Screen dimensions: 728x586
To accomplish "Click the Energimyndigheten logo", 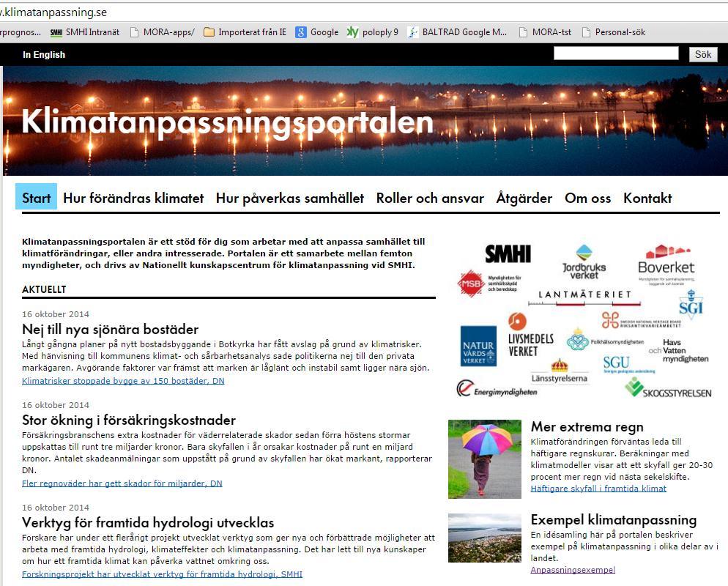I will click(x=497, y=389).
